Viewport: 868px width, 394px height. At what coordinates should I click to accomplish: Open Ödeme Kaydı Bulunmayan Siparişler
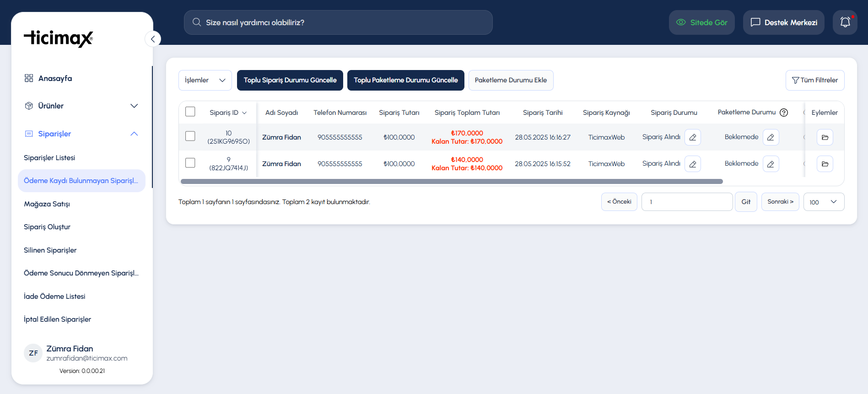81,181
